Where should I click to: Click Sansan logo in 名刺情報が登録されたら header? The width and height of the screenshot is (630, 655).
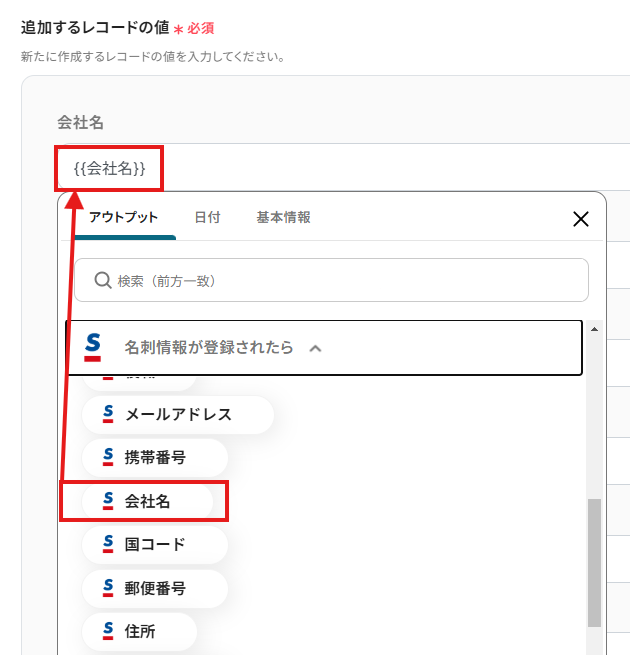pyautogui.click(x=93, y=347)
